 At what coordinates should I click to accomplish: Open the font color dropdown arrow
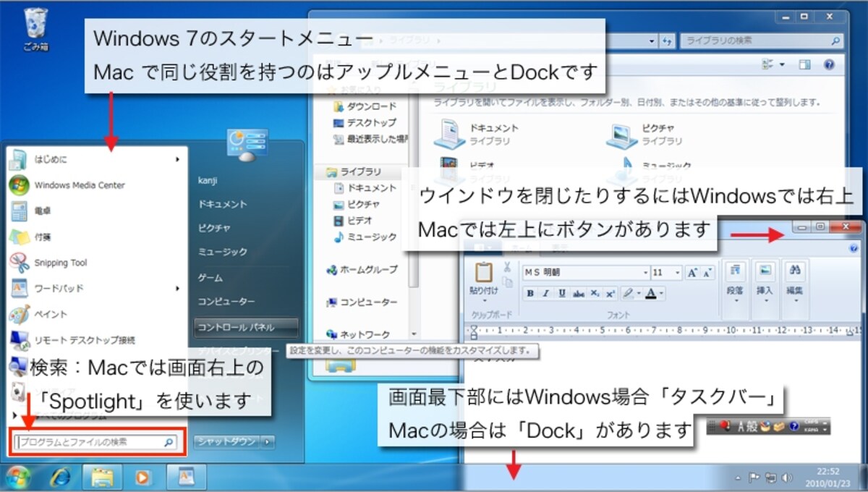pyautogui.click(x=662, y=293)
